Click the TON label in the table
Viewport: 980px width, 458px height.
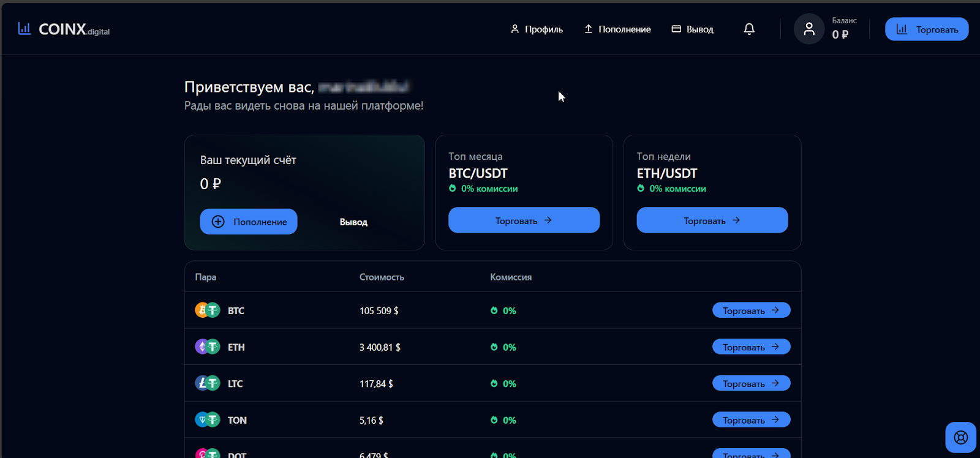[237, 420]
